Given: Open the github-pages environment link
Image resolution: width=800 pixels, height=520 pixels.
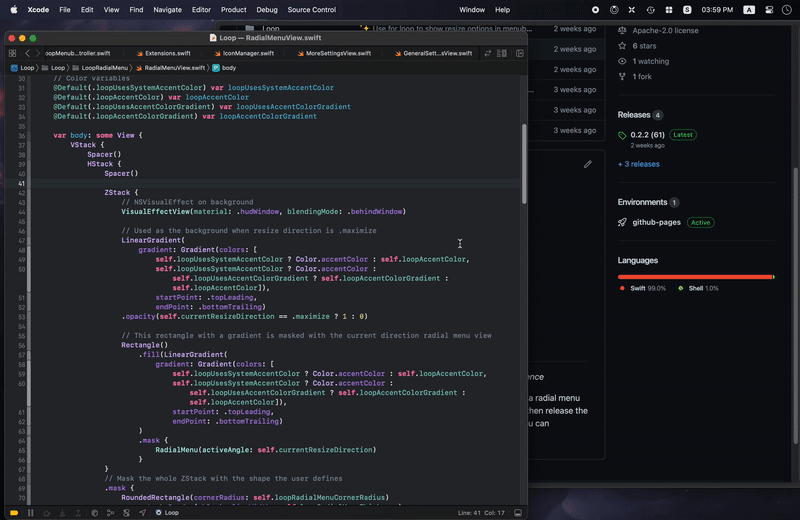Looking at the screenshot, I should coord(656,222).
